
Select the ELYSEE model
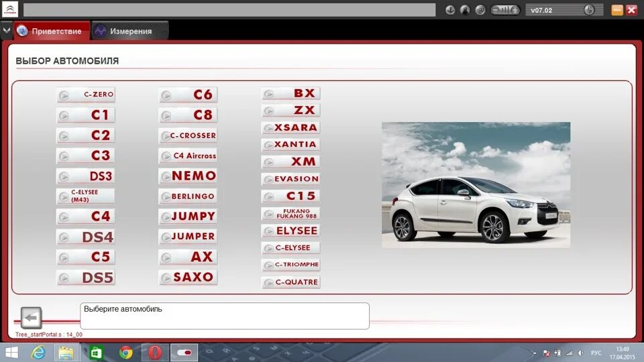tap(290, 231)
